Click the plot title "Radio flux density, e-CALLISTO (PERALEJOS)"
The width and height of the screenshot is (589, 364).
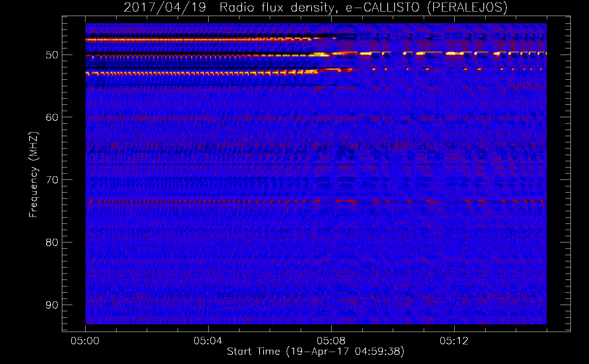pyautogui.click(x=363, y=7)
